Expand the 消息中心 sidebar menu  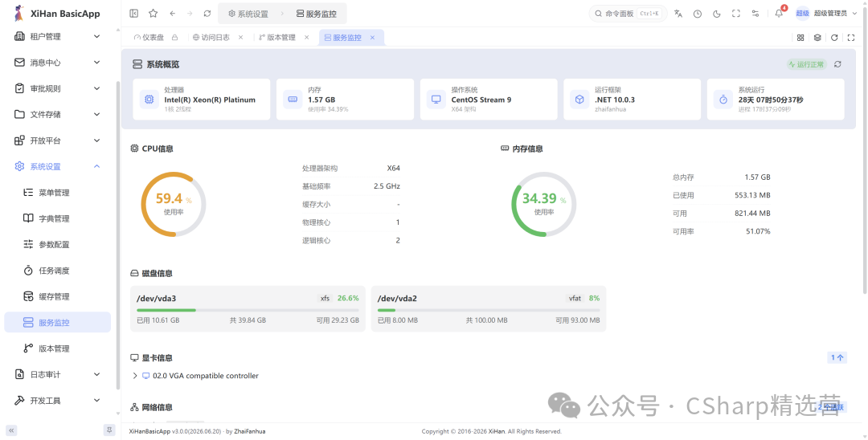pyautogui.click(x=58, y=63)
